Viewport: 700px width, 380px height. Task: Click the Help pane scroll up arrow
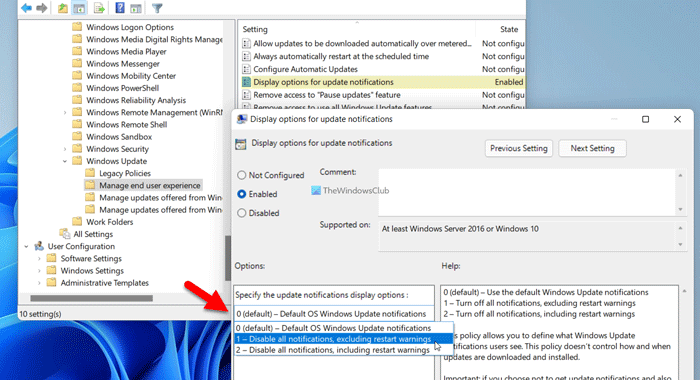click(684, 291)
